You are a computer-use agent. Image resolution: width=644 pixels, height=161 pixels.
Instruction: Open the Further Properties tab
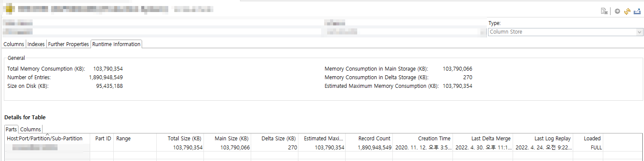pyautogui.click(x=68, y=44)
